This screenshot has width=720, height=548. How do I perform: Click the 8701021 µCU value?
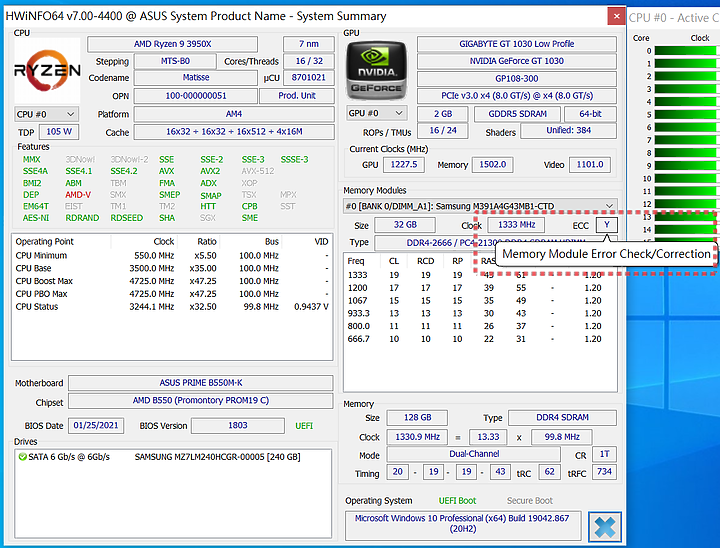tap(309, 78)
